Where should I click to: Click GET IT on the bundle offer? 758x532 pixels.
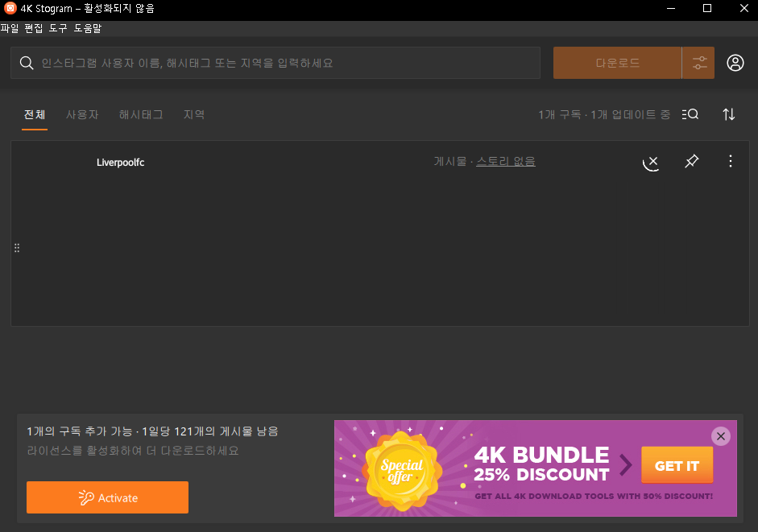coord(677,465)
